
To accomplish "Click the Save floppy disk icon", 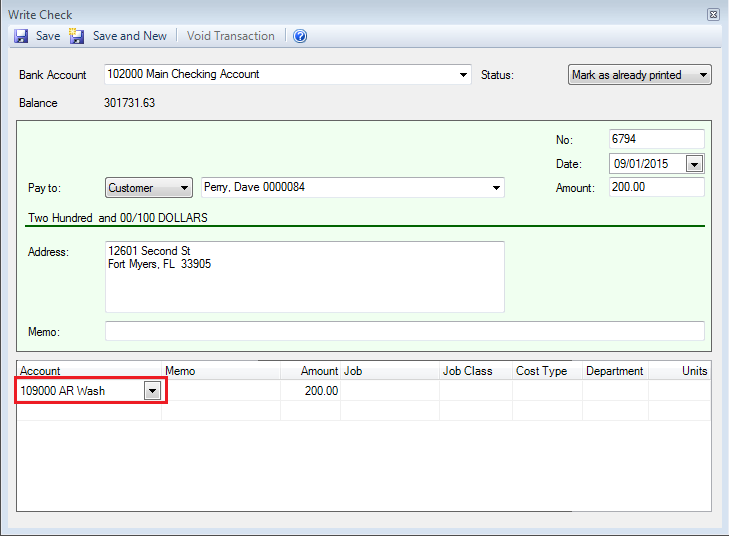I will tap(21, 36).
